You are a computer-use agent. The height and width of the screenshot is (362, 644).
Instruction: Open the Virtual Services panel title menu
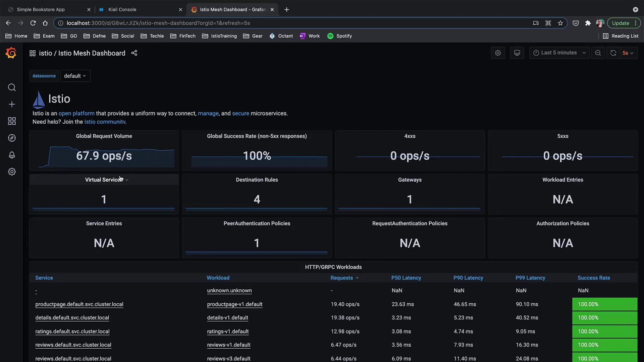[x=104, y=180]
